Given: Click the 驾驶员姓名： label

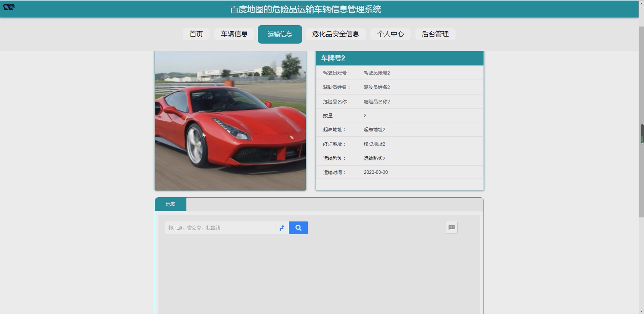Looking at the screenshot, I should click(337, 87).
